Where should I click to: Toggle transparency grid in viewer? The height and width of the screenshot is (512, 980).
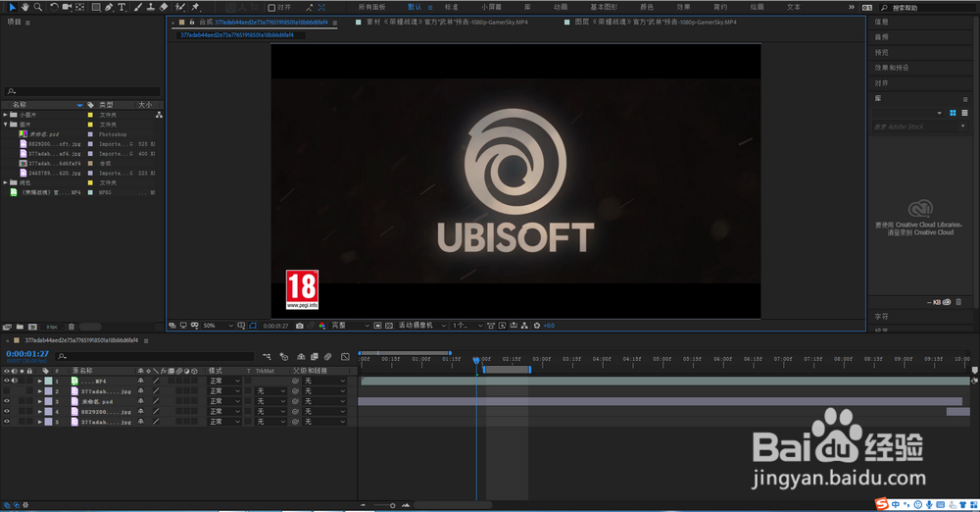389,326
